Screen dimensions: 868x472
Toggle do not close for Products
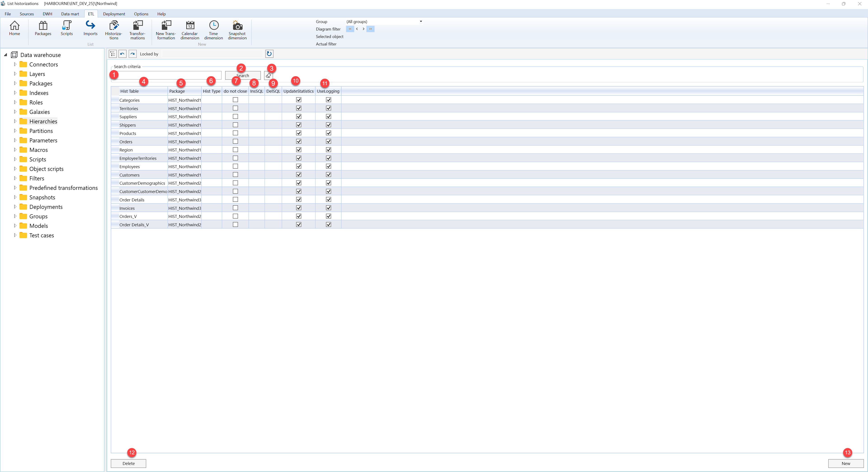236,133
